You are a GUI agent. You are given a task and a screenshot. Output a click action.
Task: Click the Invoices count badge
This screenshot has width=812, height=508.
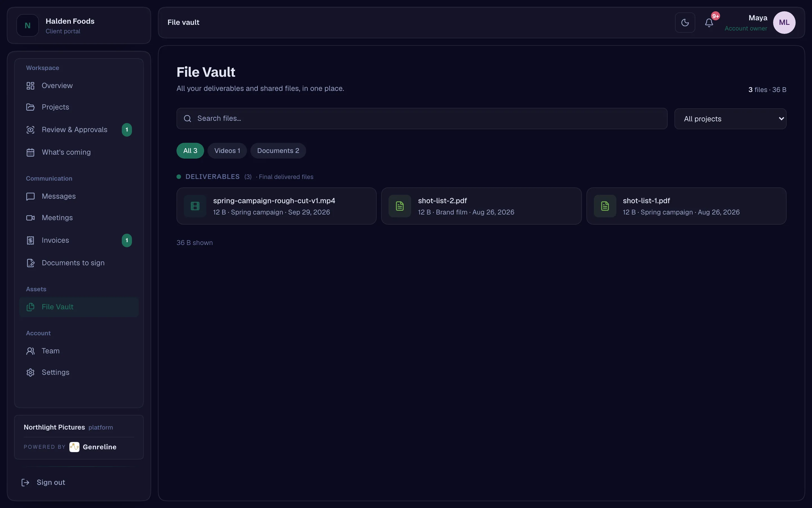tap(127, 240)
